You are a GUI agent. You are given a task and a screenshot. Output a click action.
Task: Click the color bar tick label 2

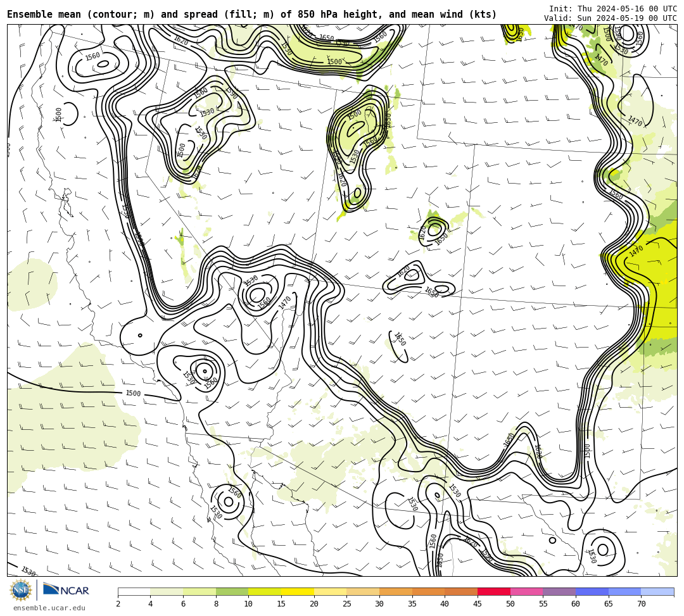118,604
